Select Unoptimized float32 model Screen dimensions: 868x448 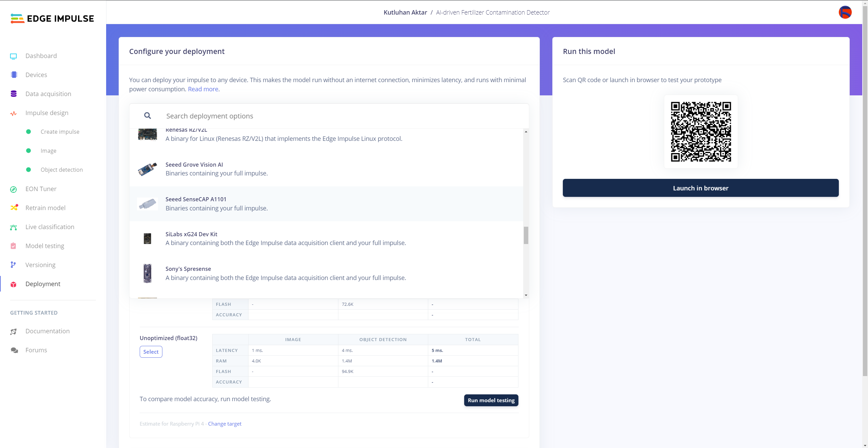tap(151, 352)
